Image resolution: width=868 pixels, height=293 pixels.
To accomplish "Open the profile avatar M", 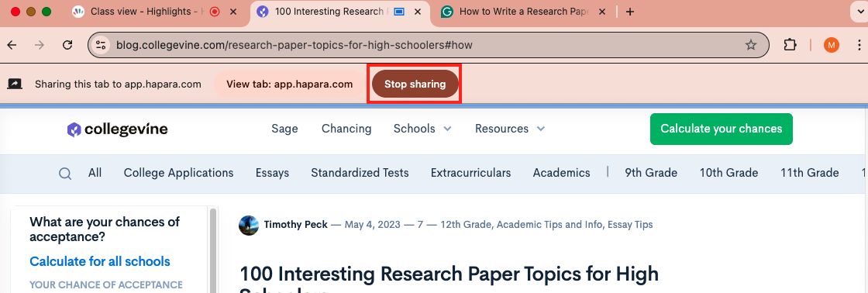I will (831, 45).
